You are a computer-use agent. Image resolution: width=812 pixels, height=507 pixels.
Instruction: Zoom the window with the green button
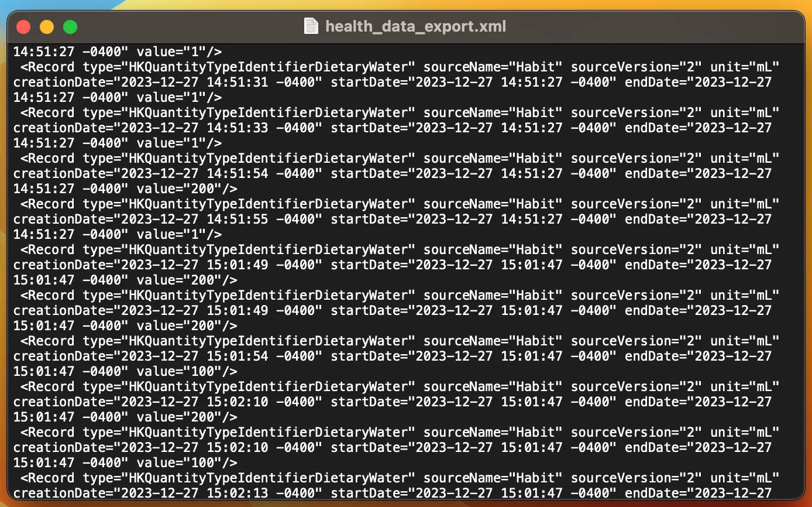click(70, 27)
